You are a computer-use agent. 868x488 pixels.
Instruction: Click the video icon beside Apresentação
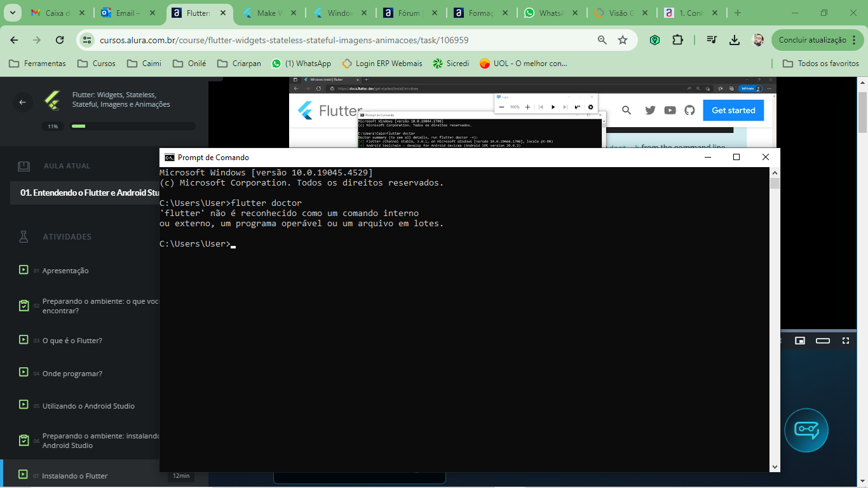pos(24,270)
